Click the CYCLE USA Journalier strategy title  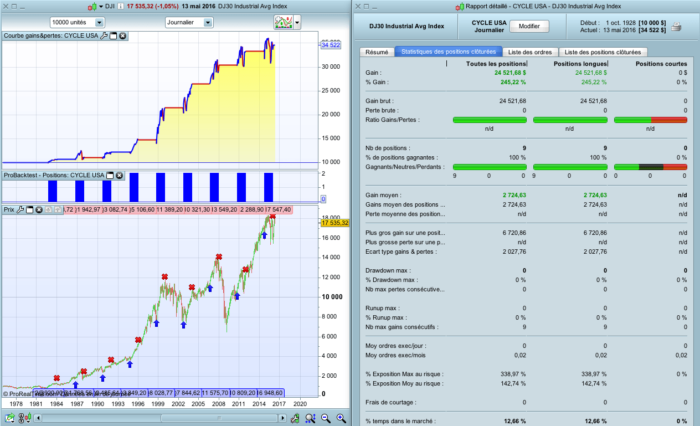click(x=489, y=26)
